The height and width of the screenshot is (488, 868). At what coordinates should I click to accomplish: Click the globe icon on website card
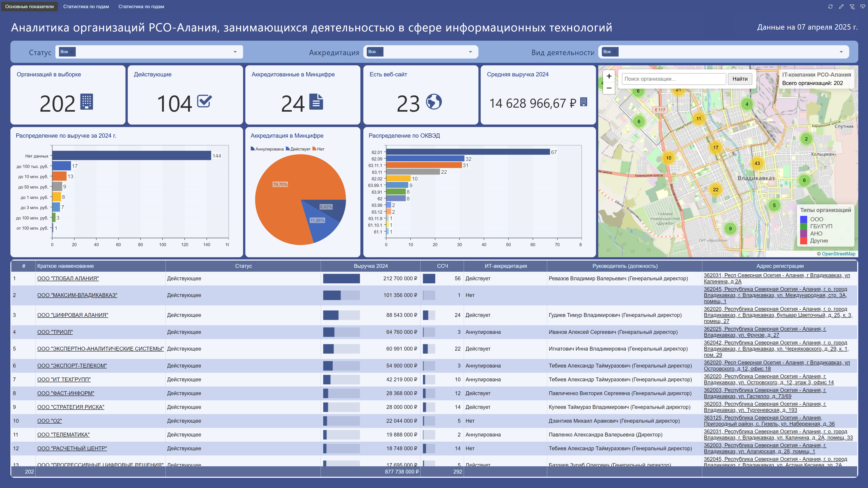point(434,102)
